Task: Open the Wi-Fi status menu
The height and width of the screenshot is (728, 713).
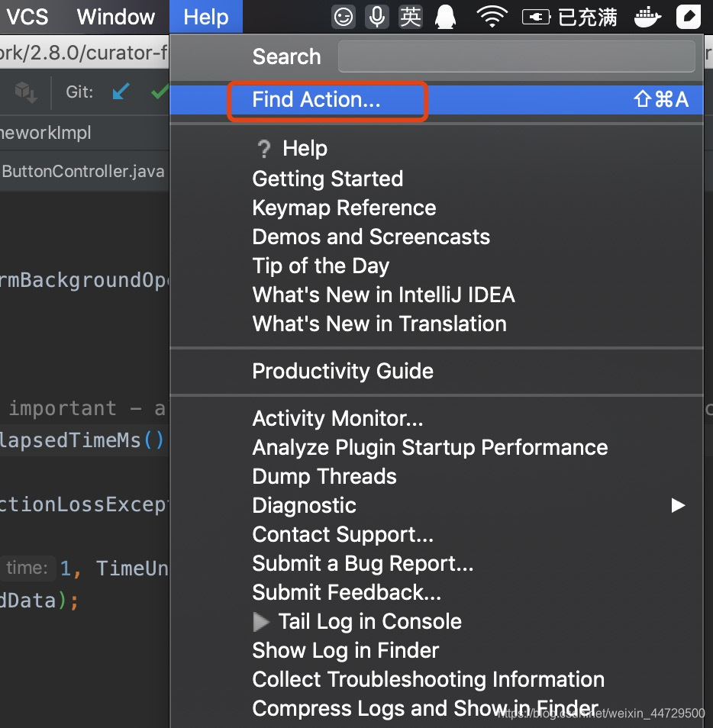Action: click(x=492, y=17)
